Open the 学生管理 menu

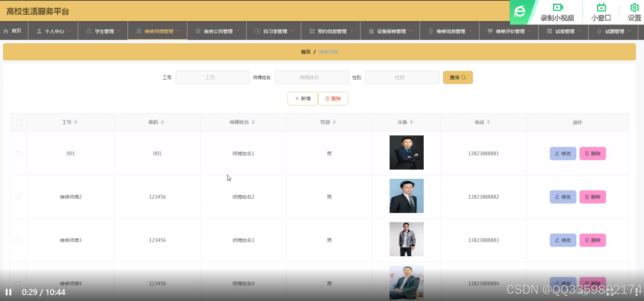(x=103, y=31)
